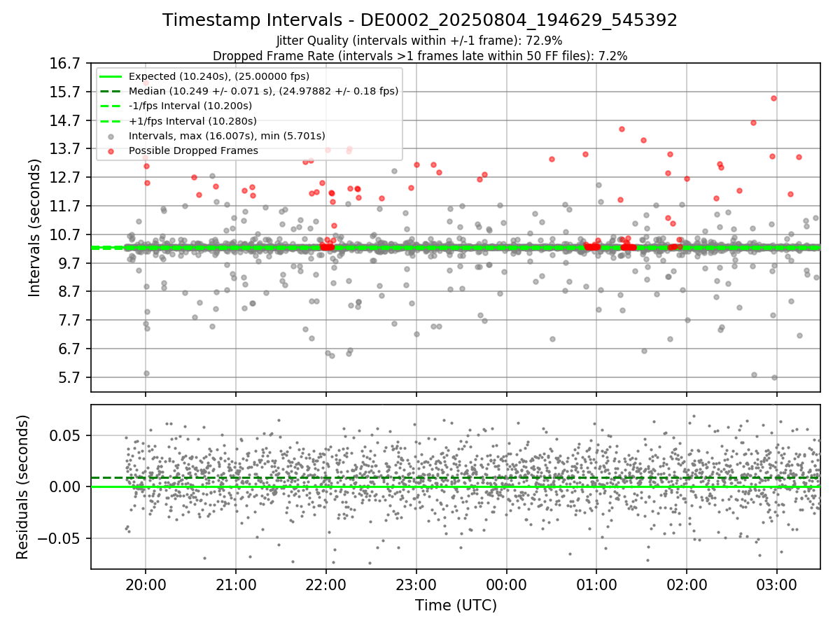Click the red dot marker beside 'Possible Dropped Frames' in legend
The image size is (840, 630).
coord(111,150)
